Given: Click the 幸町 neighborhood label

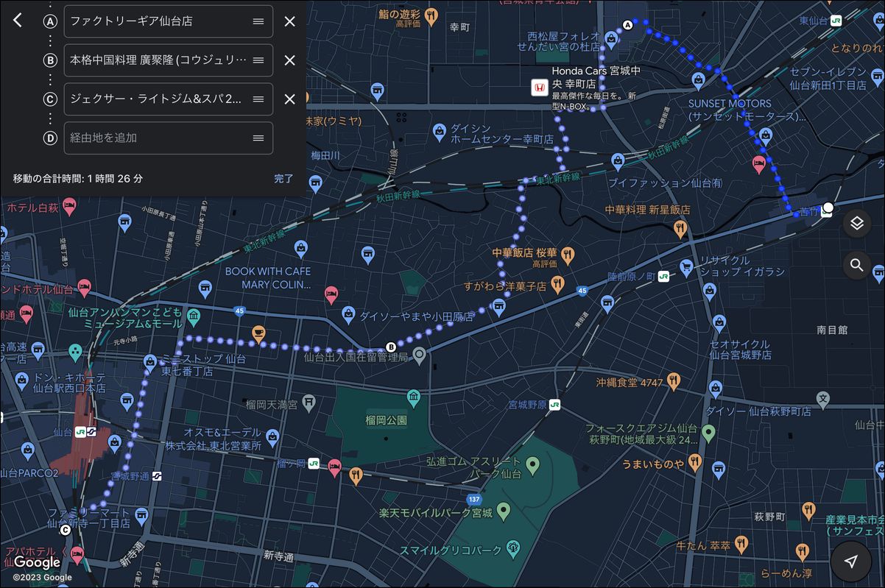Looking at the screenshot, I should tap(459, 27).
